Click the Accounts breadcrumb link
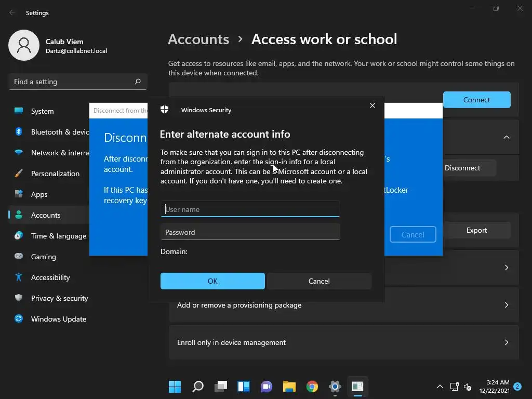 [x=198, y=39]
